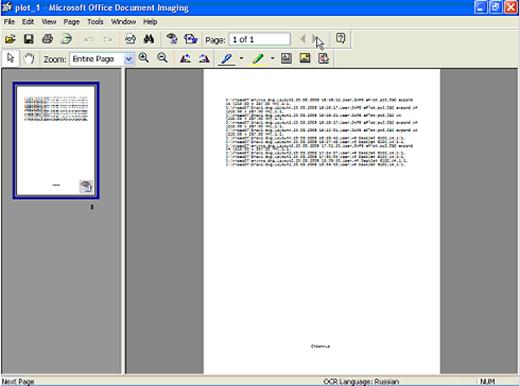
Task: Click the Page number input field
Action: coord(259,39)
